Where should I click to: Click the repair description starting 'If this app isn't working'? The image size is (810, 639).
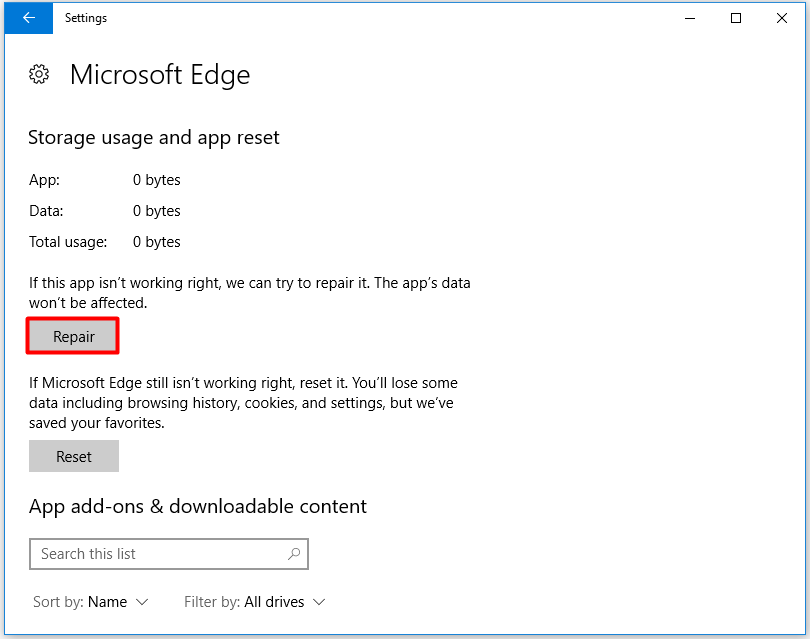[250, 293]
